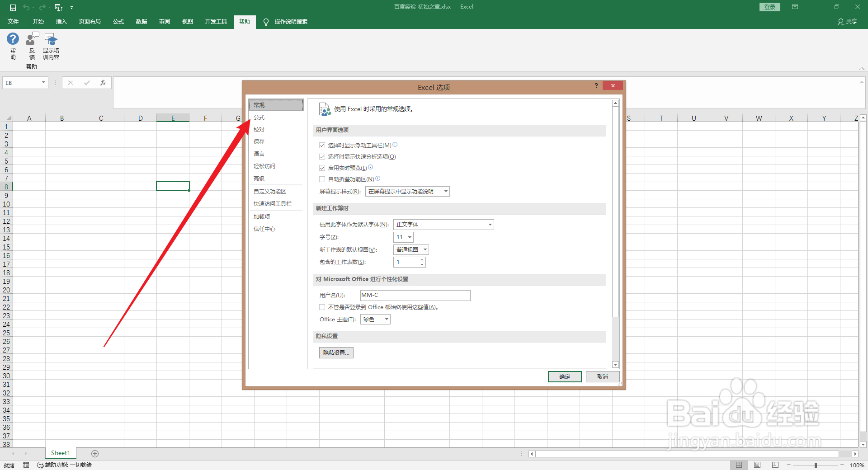Select 保存 Save in options list
Image resolution: width=868 pixels, height=470 pixels.
pyautogui.click(x=276, y=142)
